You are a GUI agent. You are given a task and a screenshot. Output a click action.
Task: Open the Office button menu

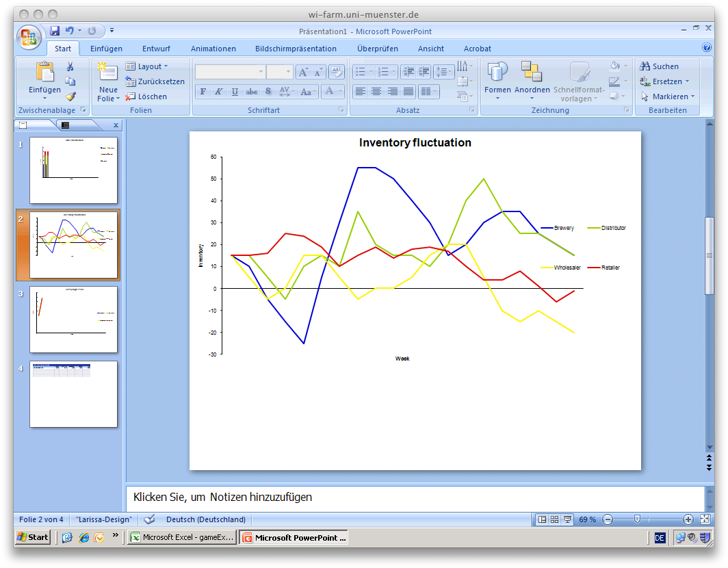point(29,37)
